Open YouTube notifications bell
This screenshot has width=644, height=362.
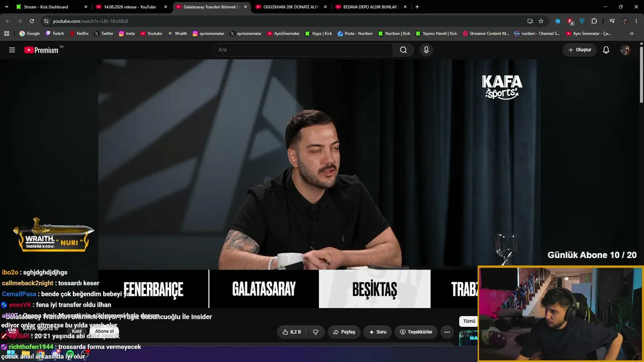pyautogui.click(x=606, y=50)
